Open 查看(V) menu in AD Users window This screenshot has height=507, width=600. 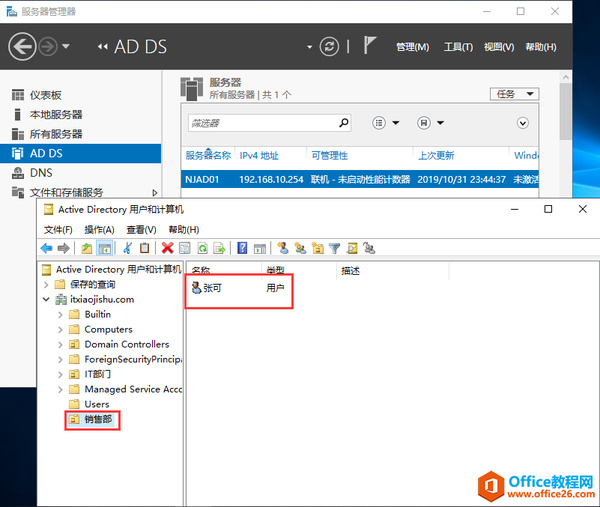142,230
